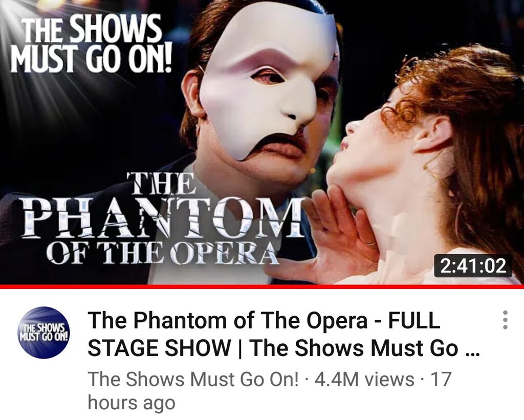Click the 4.4M views text
The image size is (524, 420).
(364, 379)
